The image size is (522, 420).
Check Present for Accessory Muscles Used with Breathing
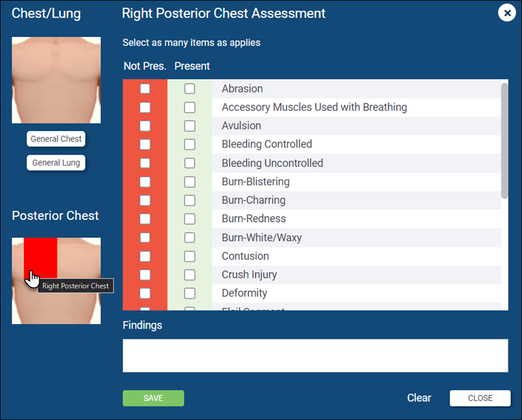click(190, 108)
